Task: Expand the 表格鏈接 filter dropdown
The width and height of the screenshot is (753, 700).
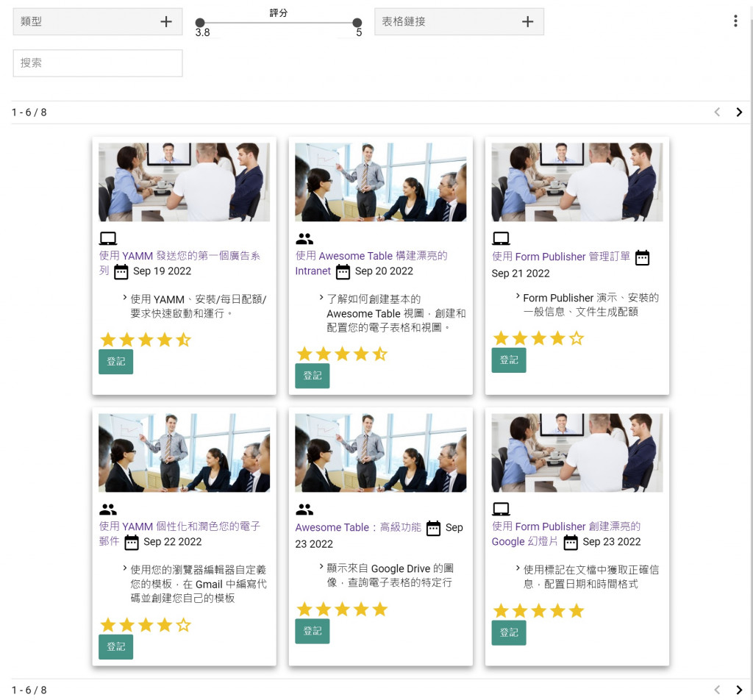Action: tap(459, 21)
